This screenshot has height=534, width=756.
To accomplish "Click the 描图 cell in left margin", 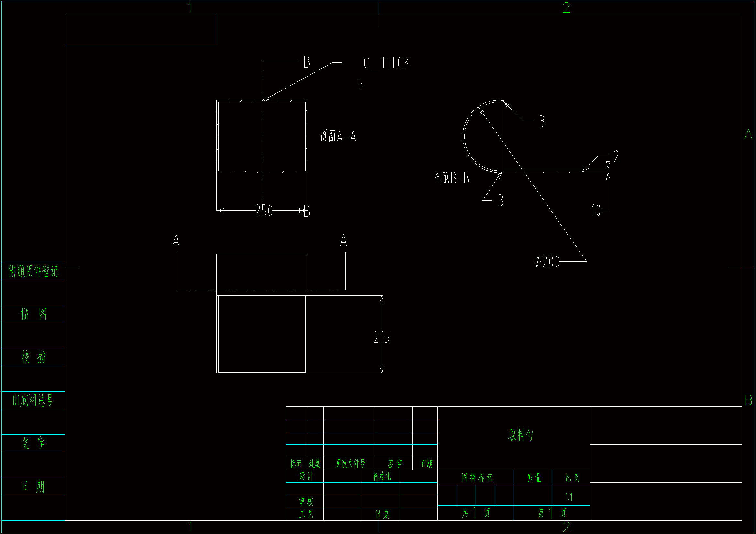I will point(33,314).
